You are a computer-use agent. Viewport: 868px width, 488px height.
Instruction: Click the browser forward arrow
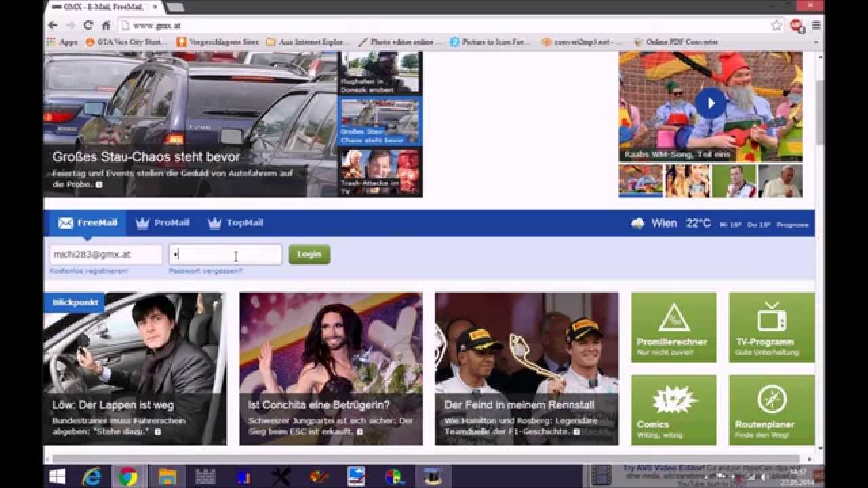(71, 25)
